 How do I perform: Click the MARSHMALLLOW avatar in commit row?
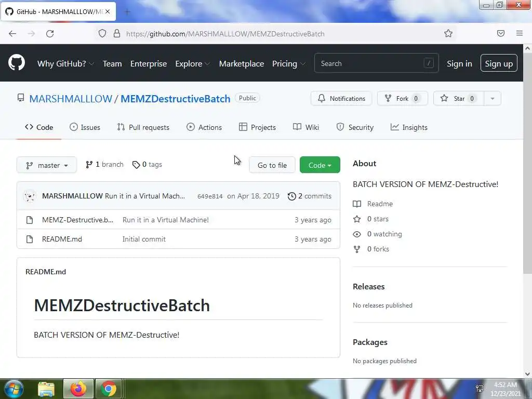30,196
